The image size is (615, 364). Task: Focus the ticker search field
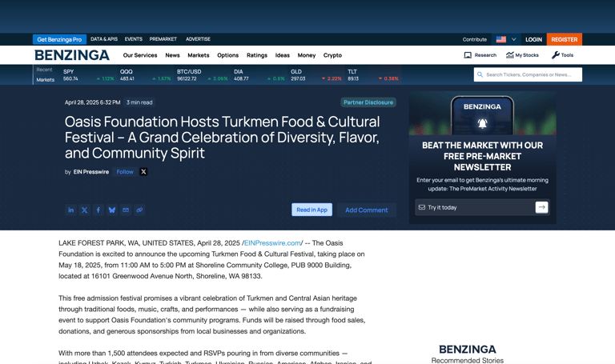[528, 74]
